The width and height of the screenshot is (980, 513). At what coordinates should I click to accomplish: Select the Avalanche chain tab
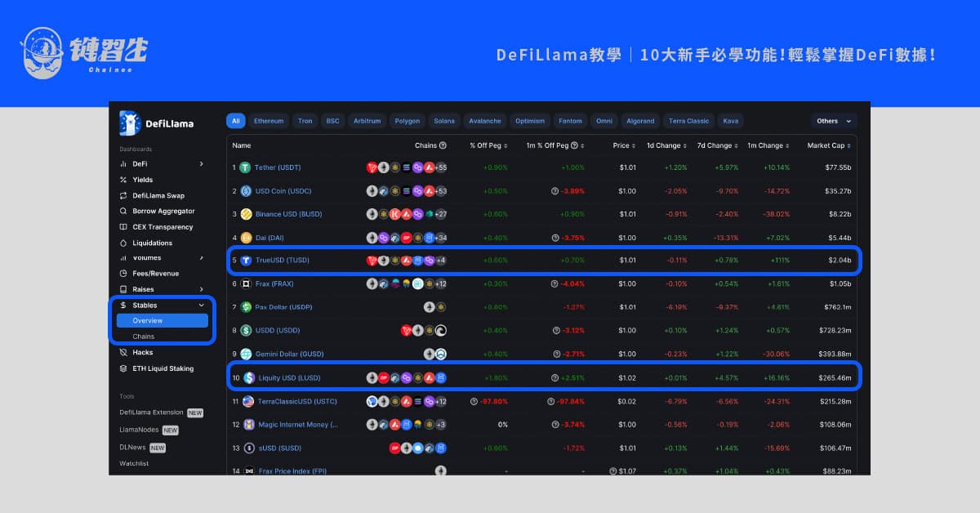[x=485, y=121]
